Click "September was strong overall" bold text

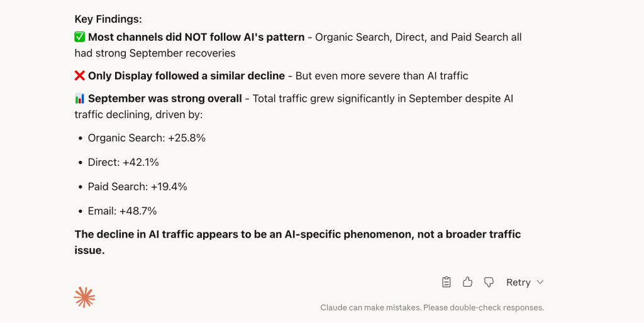165,99
